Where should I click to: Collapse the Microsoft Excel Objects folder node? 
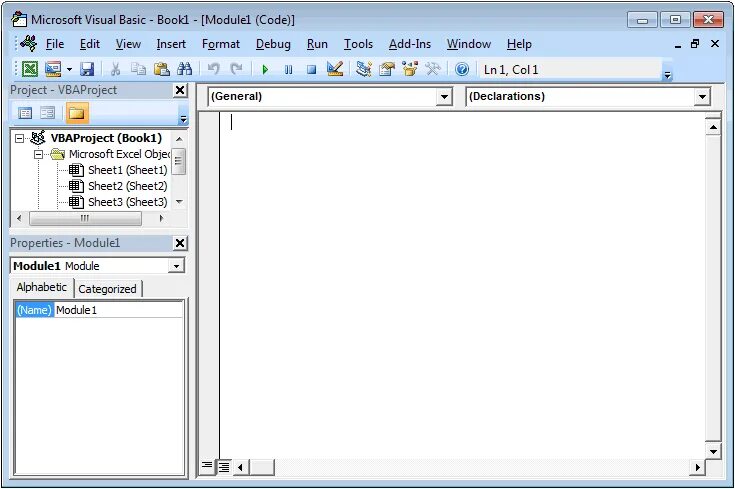pos(39,154)
